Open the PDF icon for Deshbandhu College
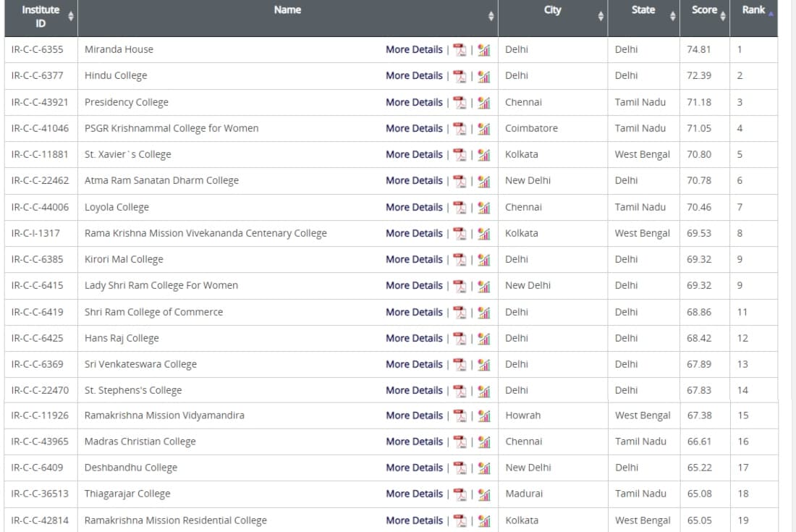Viewport: 796px width, 532px height. (460, 468)
